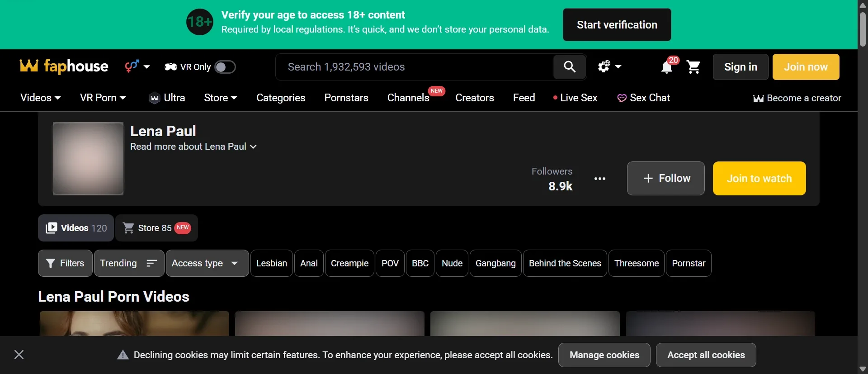The image size is (868, 374).
Task: Click the scrollbar up arrow
Action: point(863,5)
